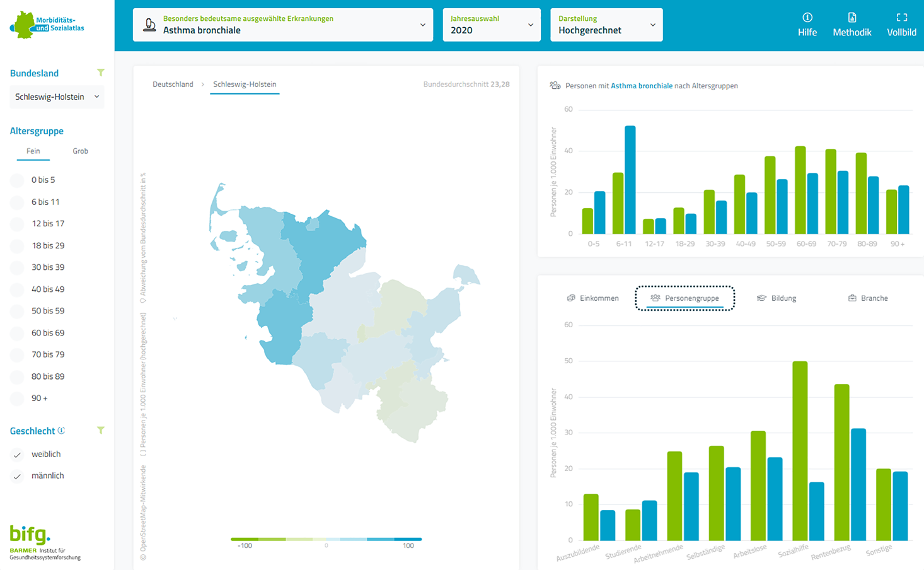Click the Bundesland filter funnel icon
The width and height of the screenshot is (924, 570).
[x=101, y=73]
